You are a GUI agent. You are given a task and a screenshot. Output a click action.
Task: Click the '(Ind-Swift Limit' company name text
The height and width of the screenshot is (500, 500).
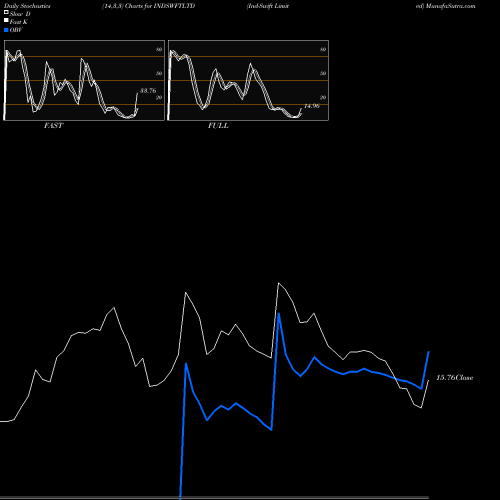tap(268, 6)
